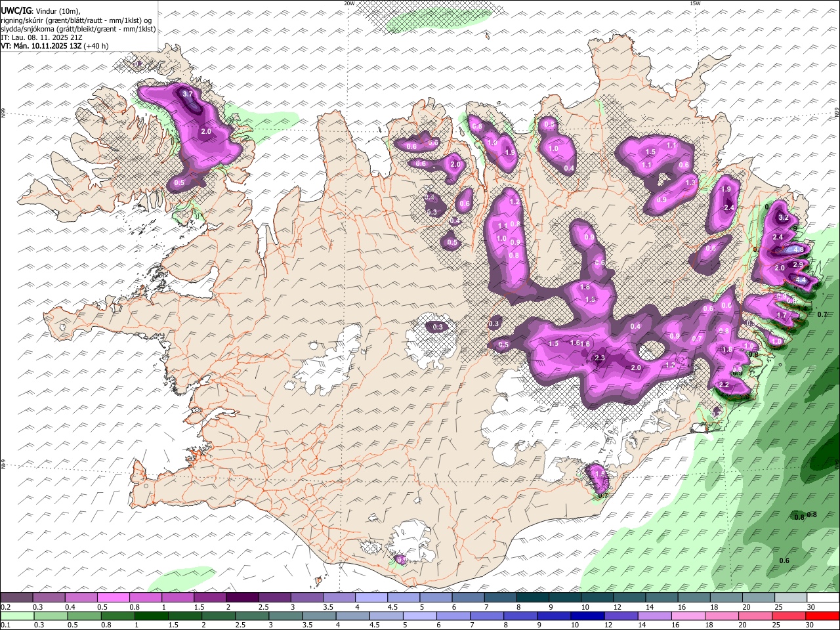Click the 3.7 snowfall value in the Westfjords

pos(188,94)
